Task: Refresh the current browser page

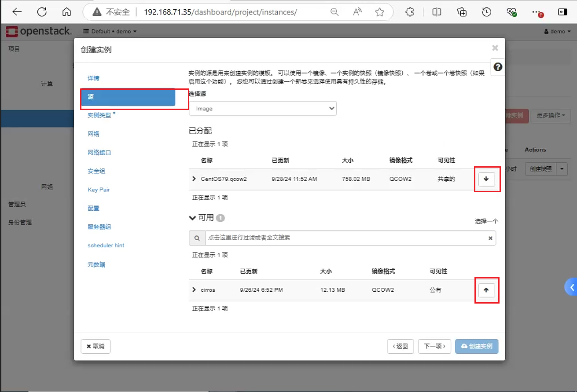Action: point(42,12)
